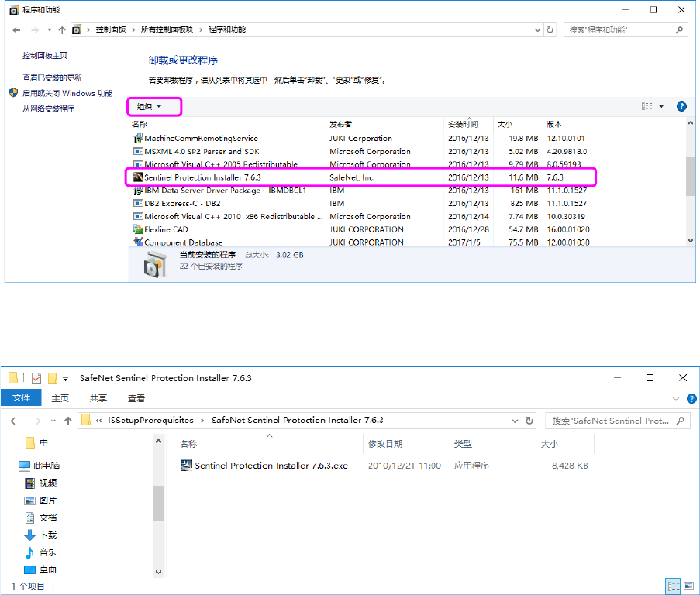Viewport: 700px width, 595px height.
Task: Select 视频 in navigation pane
Action: pyautogui.click(x=40, y=483)
